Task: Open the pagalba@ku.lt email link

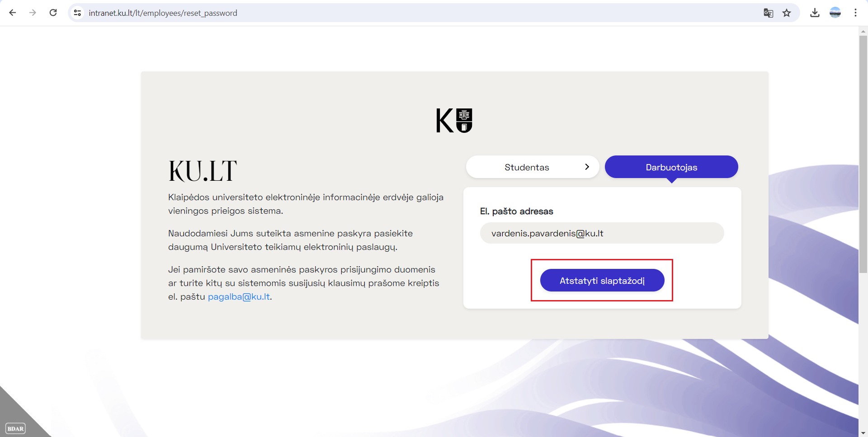Action: tap(239, 296)
